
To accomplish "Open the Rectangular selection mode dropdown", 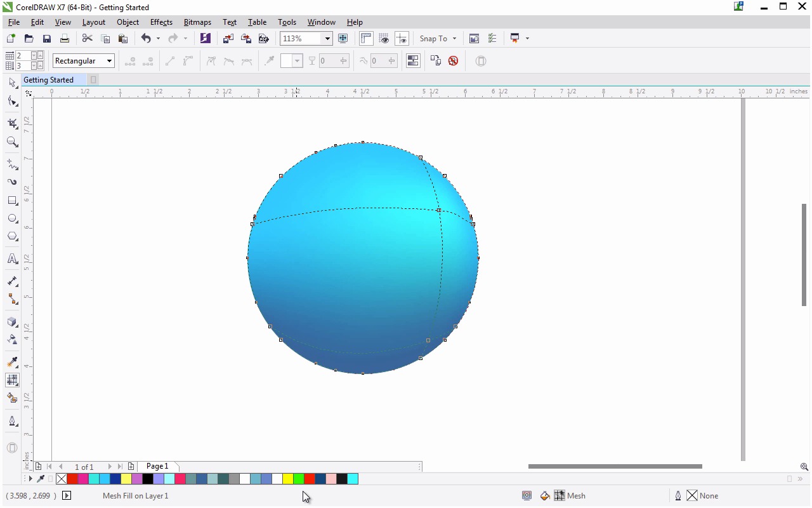I will (x=109, y=61).
